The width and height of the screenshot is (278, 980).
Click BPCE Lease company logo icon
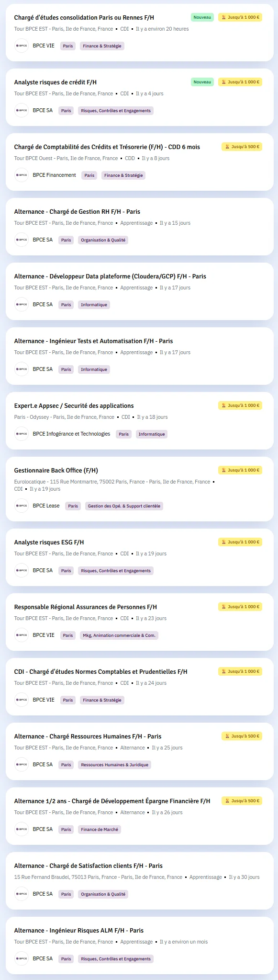coord(22,506)
